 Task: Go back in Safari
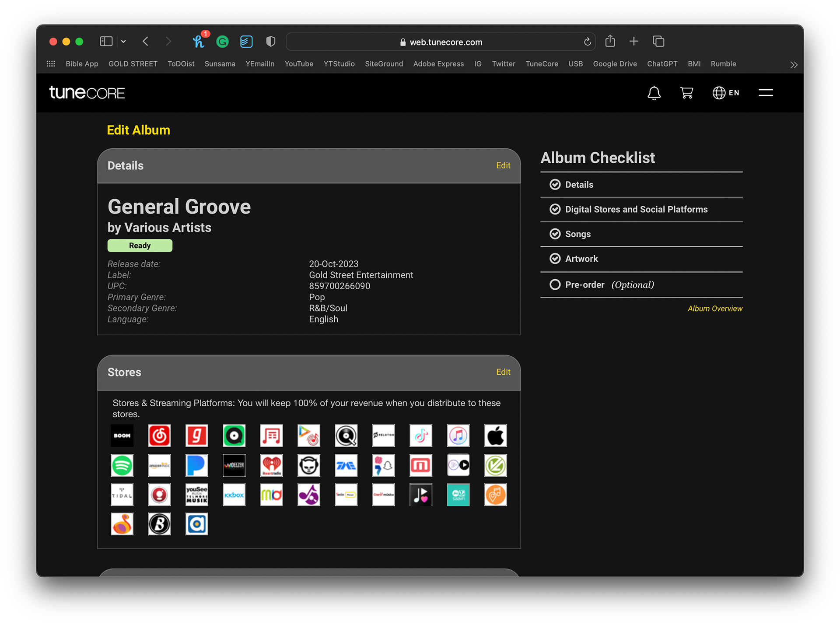click(x=146, y=42)
